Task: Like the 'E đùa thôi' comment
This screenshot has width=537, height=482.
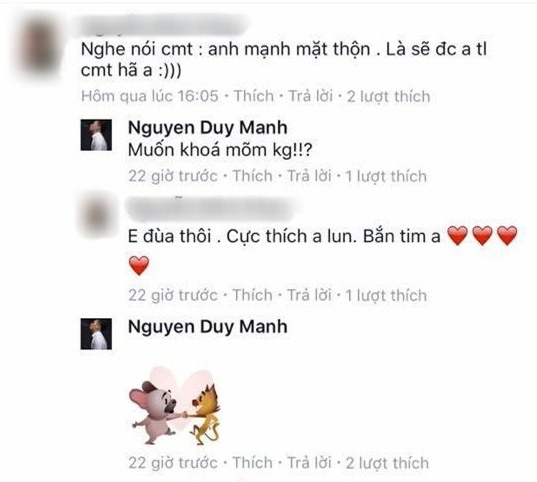Action: tap(253, 295)
